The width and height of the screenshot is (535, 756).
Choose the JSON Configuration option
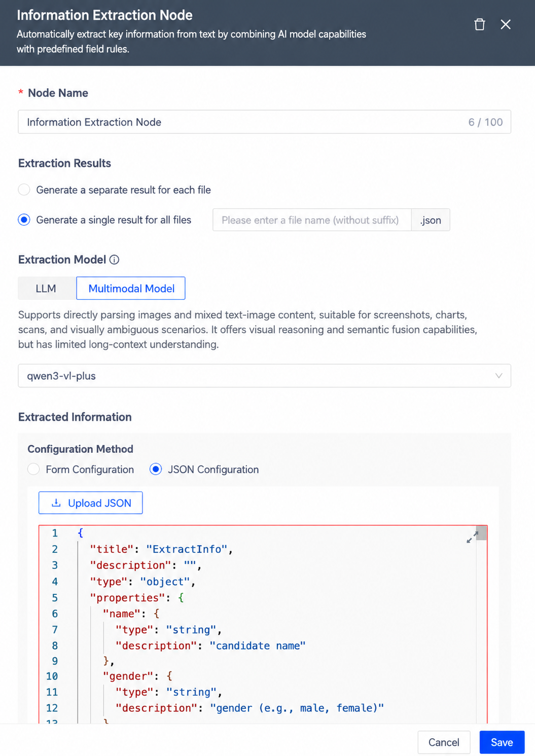point(156,469)
